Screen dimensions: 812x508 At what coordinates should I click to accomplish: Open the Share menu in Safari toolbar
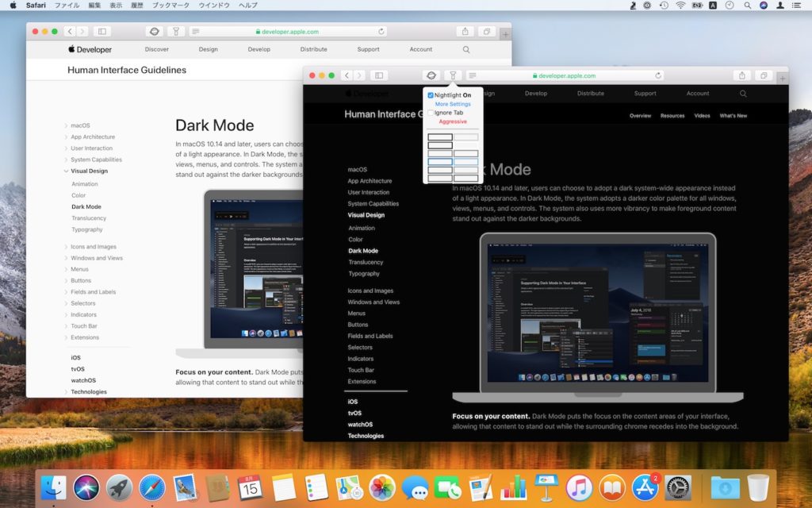741,75
